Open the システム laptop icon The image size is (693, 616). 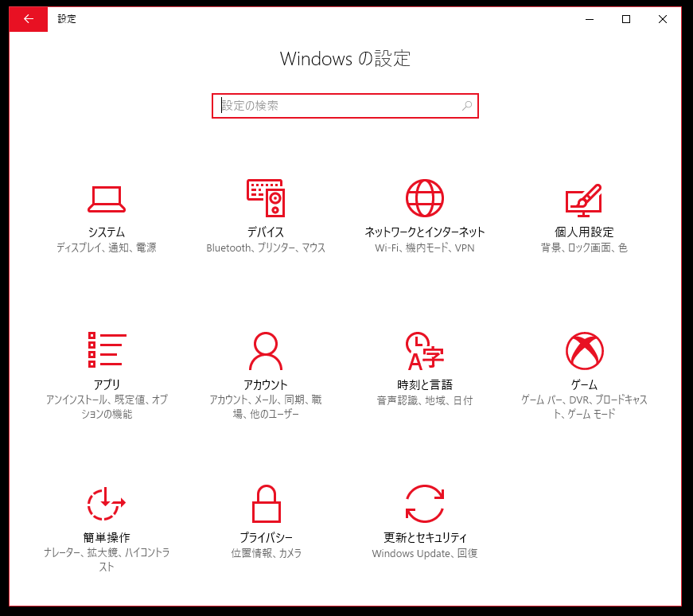pos(107,200)
